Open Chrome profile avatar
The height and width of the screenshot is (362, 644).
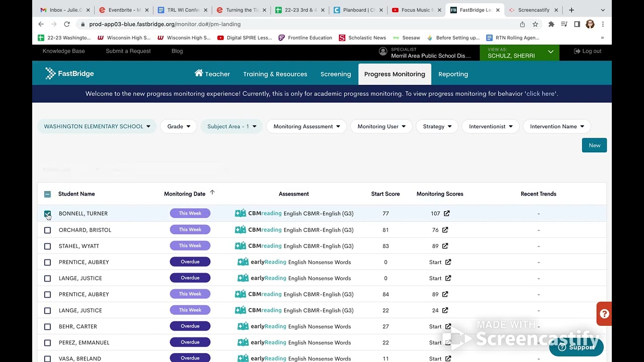click(590, 24)
